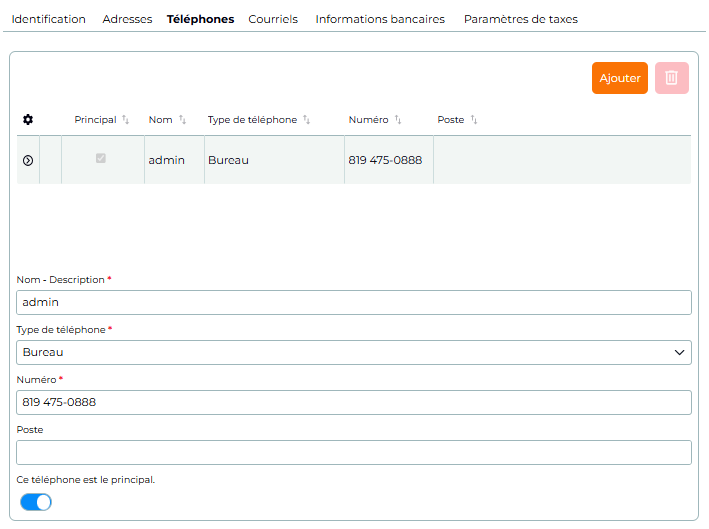Open the table settings gear icon
This screenshot has width=709, height=529.
pos(28,119)
